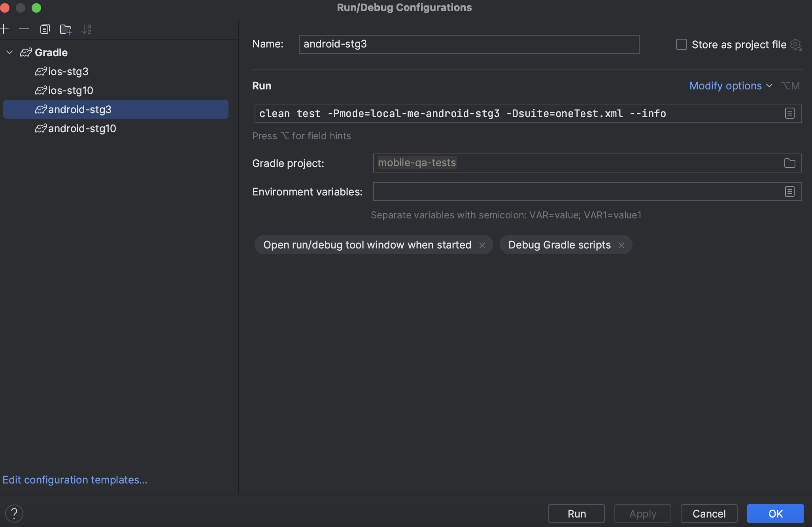Open the environment variables editor
This screenshot has width=812, height=527.
[x=789, y=192]
